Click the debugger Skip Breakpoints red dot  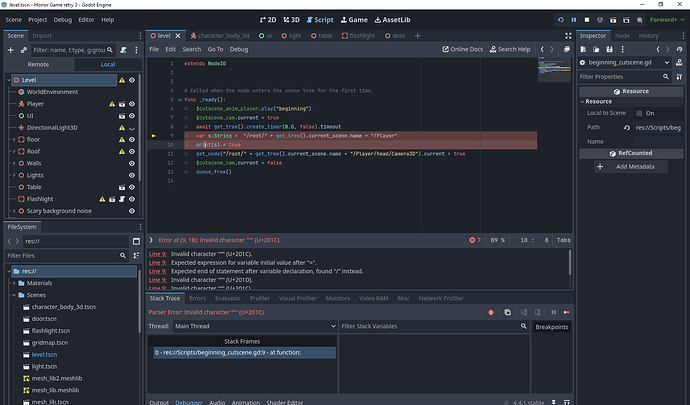[x=491, y=312]
